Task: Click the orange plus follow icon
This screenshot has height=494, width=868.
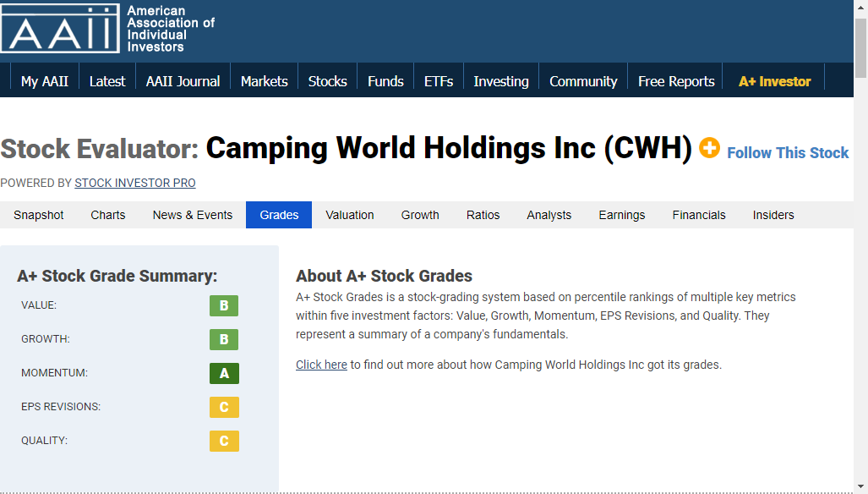Action: pos(709,148)
